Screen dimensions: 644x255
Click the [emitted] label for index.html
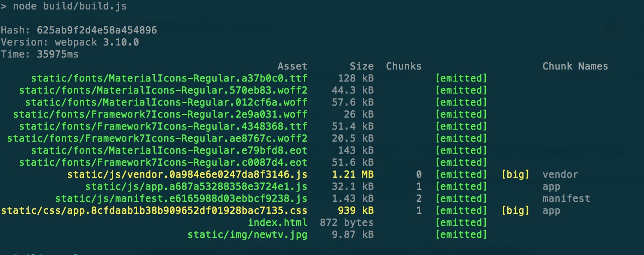coord(461,222)
